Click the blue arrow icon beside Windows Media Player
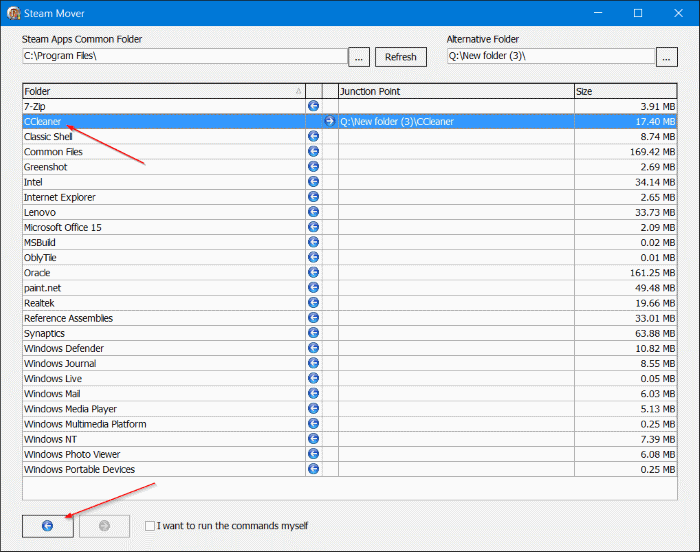 313,409
